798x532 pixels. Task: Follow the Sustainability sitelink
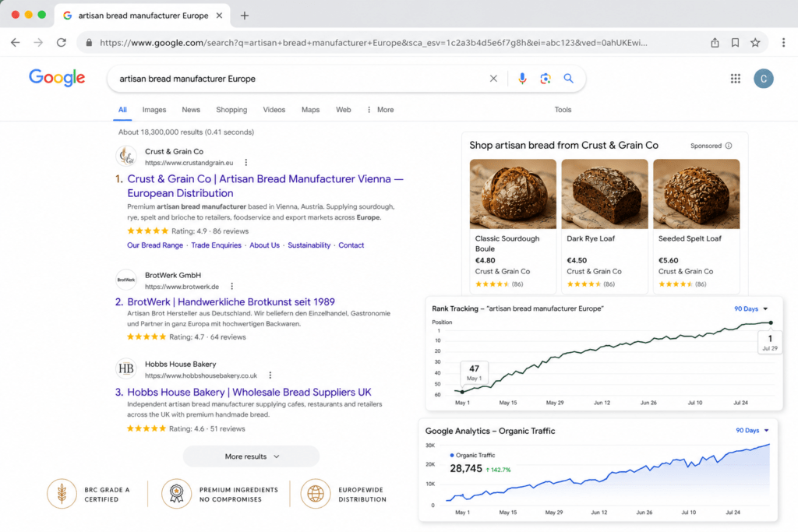(x=309, y=245)
